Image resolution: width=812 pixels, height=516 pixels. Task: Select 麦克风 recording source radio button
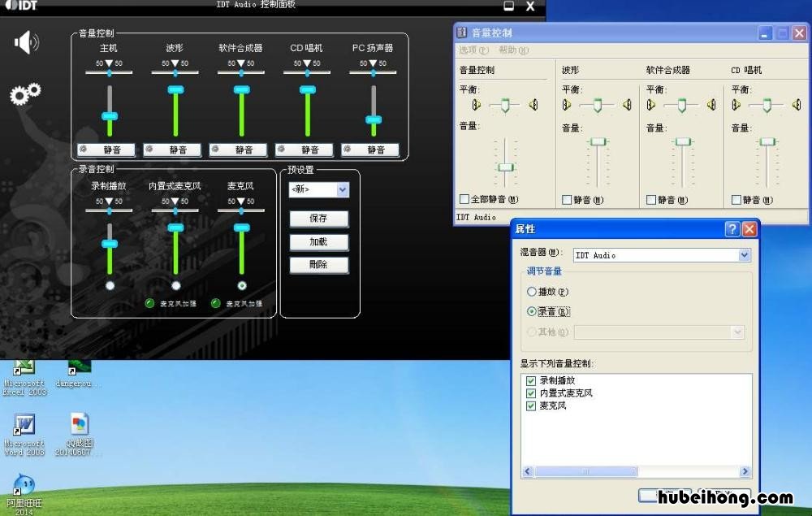coord(242,285)
